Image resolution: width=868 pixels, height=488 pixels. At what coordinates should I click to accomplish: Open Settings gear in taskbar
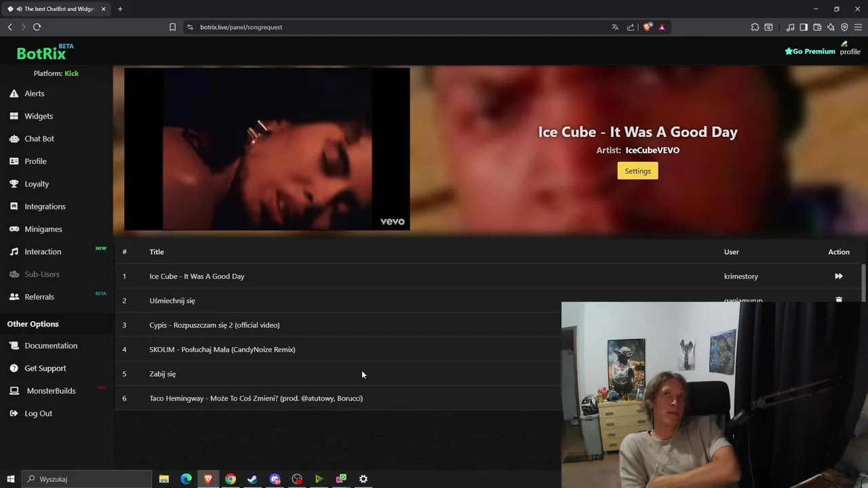point(363,479)
